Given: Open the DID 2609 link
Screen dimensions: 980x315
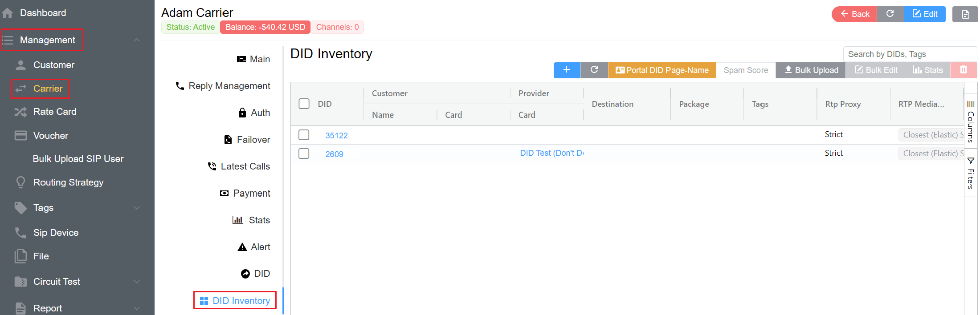Looking at the screenshot, I should click(x=334, y=154).
